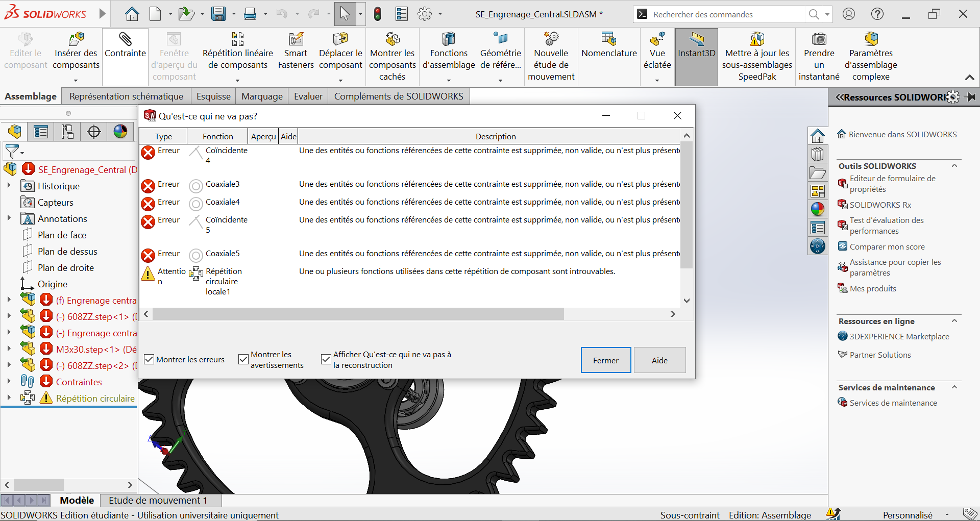
Task: Open the Appearances color ball in task pane
Action: [x=818, y=209]
